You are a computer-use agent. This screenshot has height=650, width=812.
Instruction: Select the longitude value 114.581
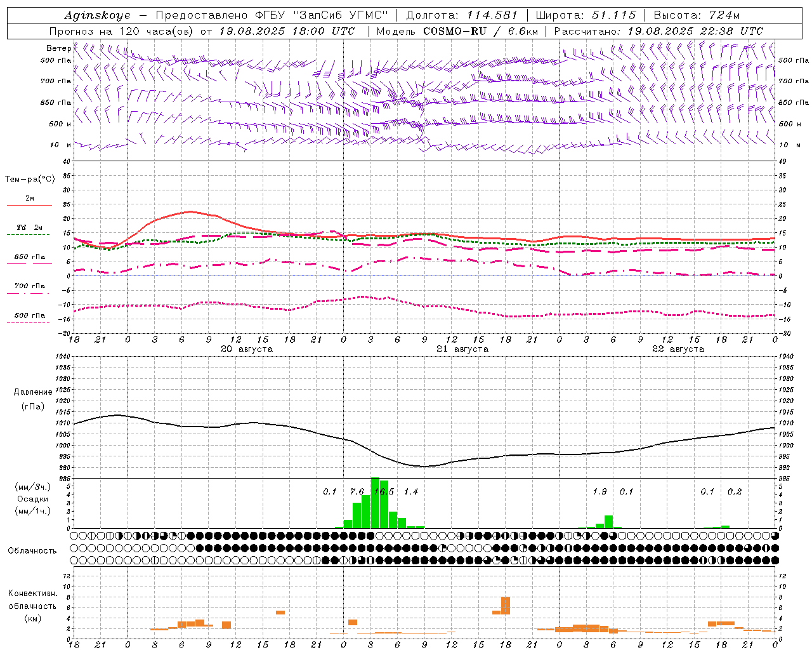coord(492,15)
